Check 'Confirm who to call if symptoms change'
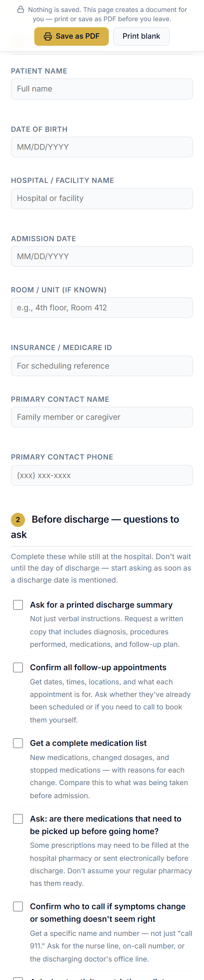The height and width of the screenshot is (980, 204). [18, 906]
